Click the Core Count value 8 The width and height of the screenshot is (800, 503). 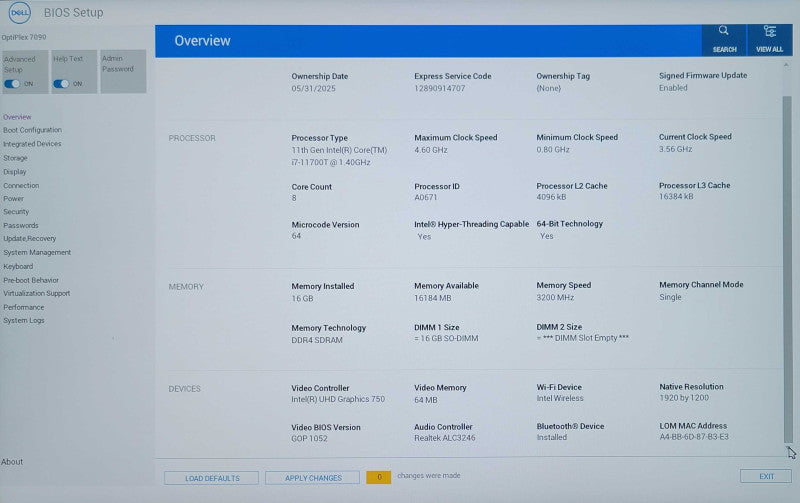[x=294, y=198]
